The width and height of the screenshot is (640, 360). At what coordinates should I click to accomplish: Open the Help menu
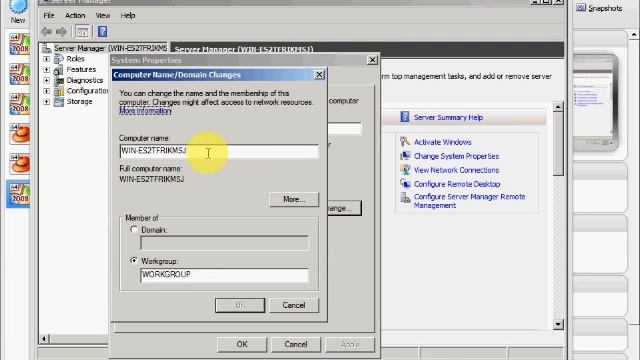pyautogui.click(x=128, y=16)
